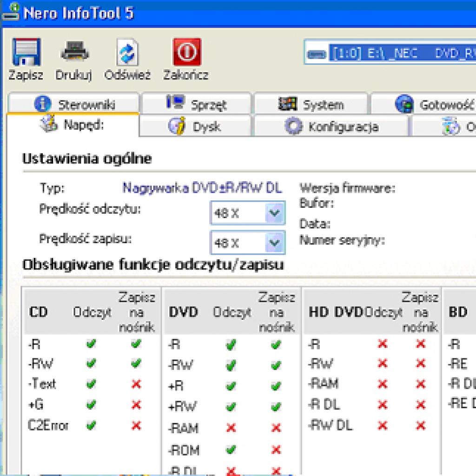Click the Nero InfoTool title bar icon
The image size is (476, 476).
pos(11,12)
